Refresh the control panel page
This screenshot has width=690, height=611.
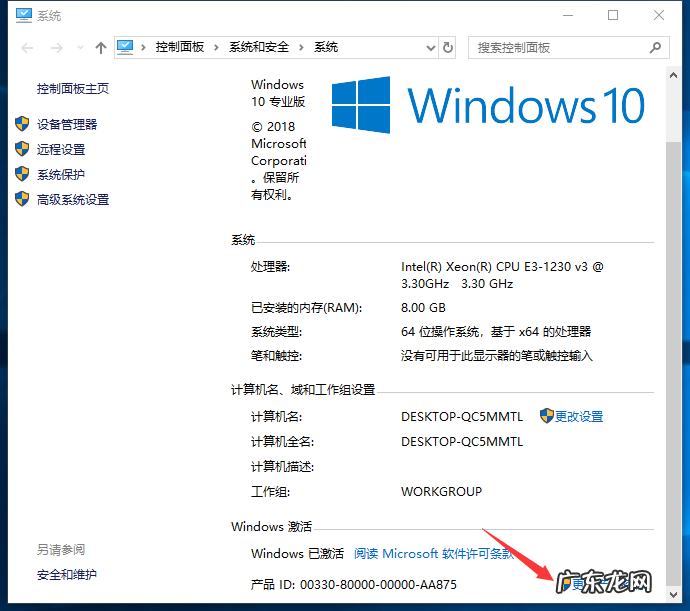click(x=448, y=48)
